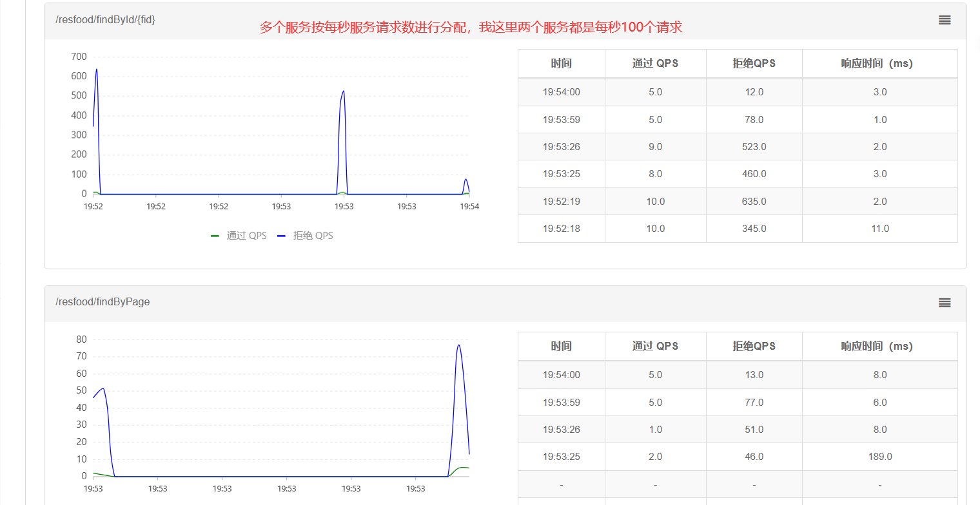Click the 响应时间 (ms) header in the findById table
The height and width of the screenshot is (505, 980).
[879, 64]
